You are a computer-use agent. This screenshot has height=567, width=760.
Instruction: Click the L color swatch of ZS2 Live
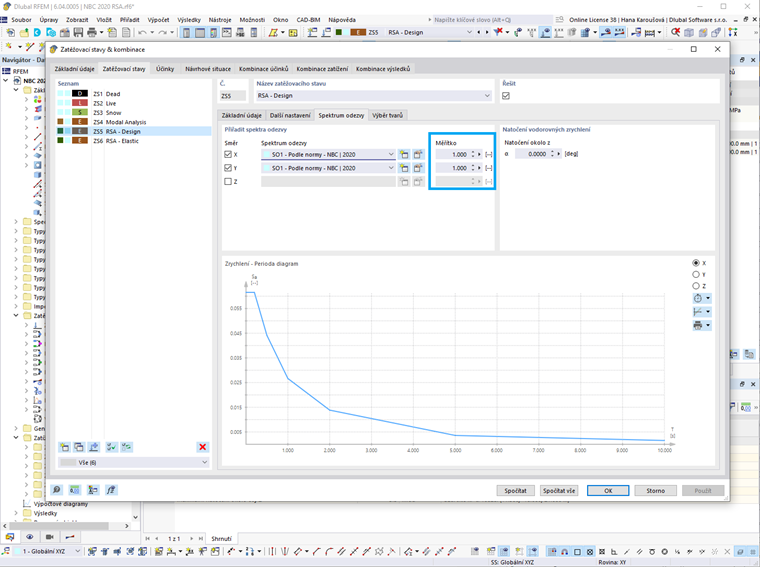pyautogui.click(x=80, y=103)
